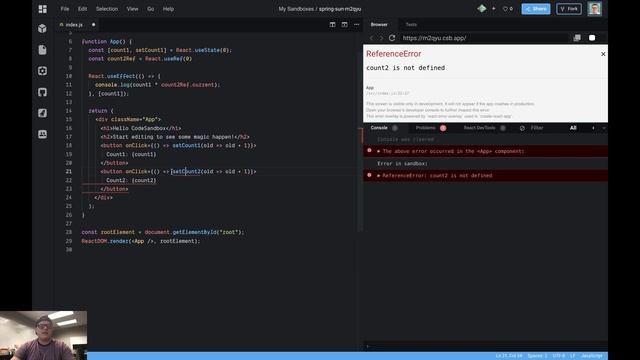
Task: Click the 'Error in sandbox:' console line
Action: [402, 163]
